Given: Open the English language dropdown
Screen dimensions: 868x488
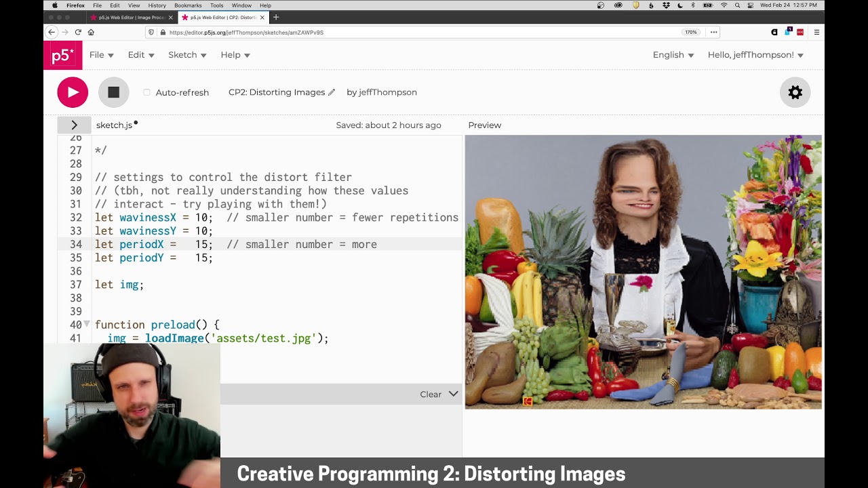Looking at the screenshot, I should pos(673,55).
